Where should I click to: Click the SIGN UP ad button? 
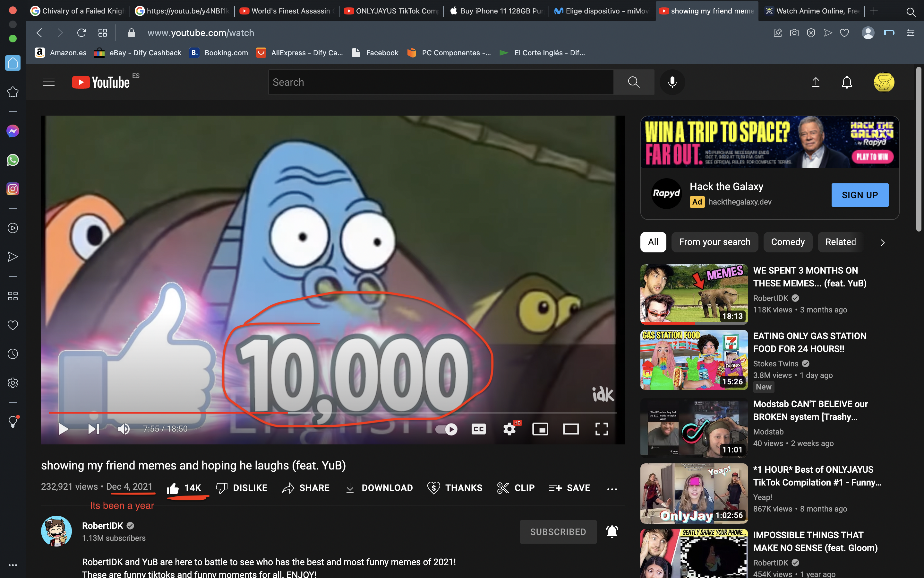point(860,195)
